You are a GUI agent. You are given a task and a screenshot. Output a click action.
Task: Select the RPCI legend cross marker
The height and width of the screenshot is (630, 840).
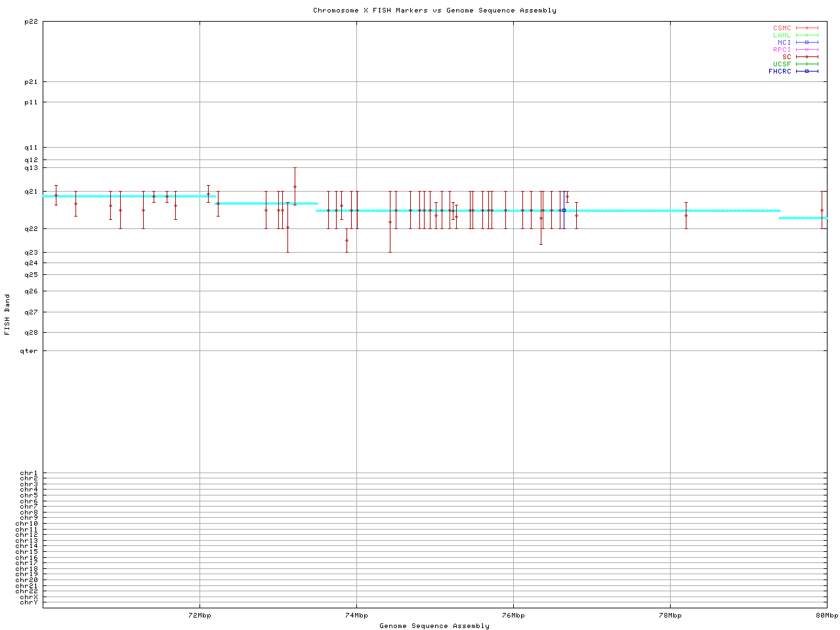[807, 50]
